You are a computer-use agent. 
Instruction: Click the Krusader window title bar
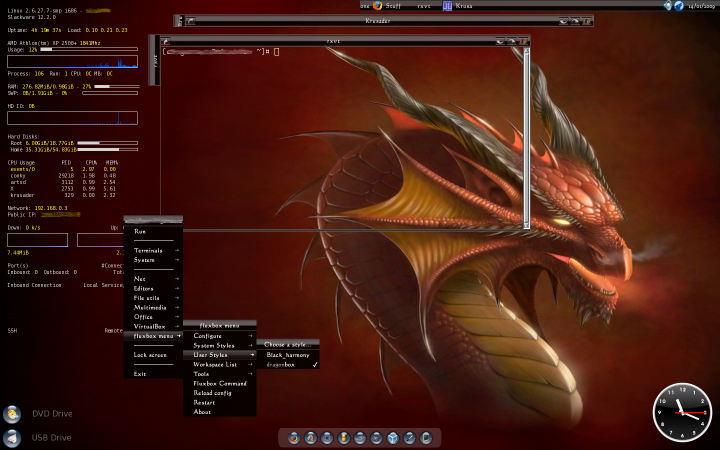pos(377,21)
